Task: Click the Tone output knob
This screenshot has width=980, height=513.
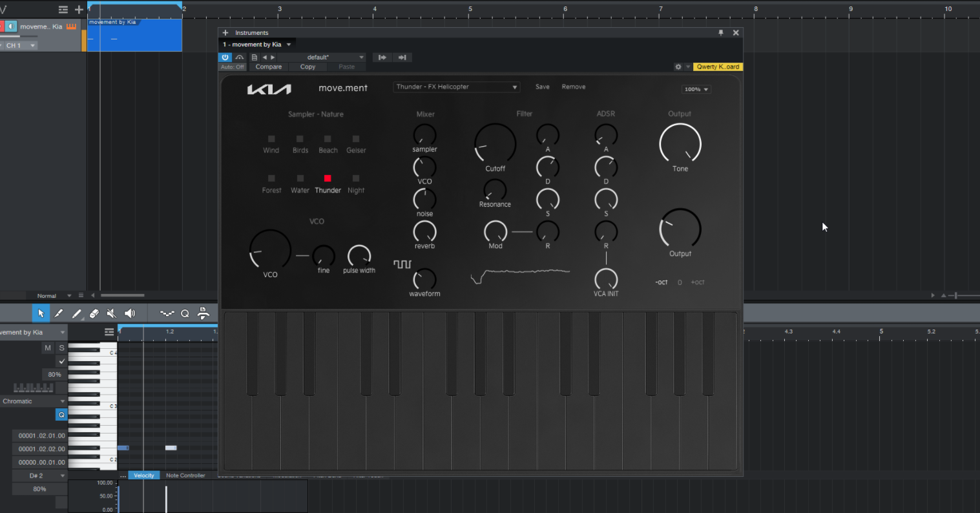Action: coord(680,143)
